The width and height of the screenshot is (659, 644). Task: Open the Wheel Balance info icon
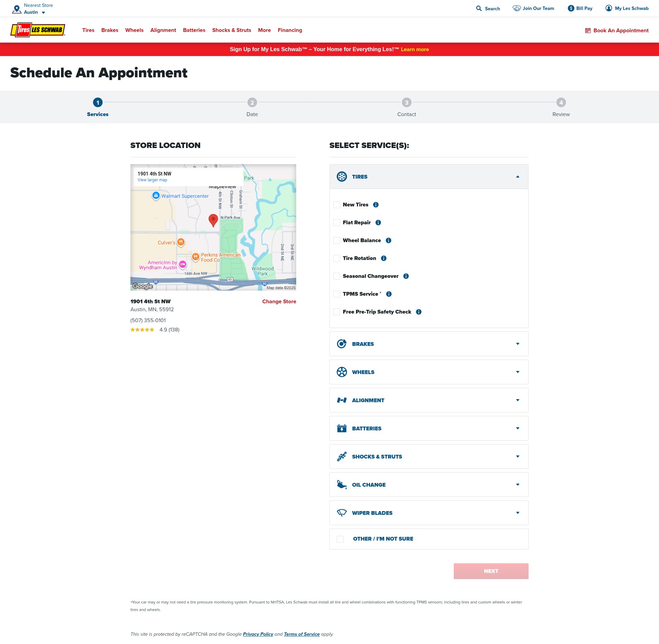point(389,240)
